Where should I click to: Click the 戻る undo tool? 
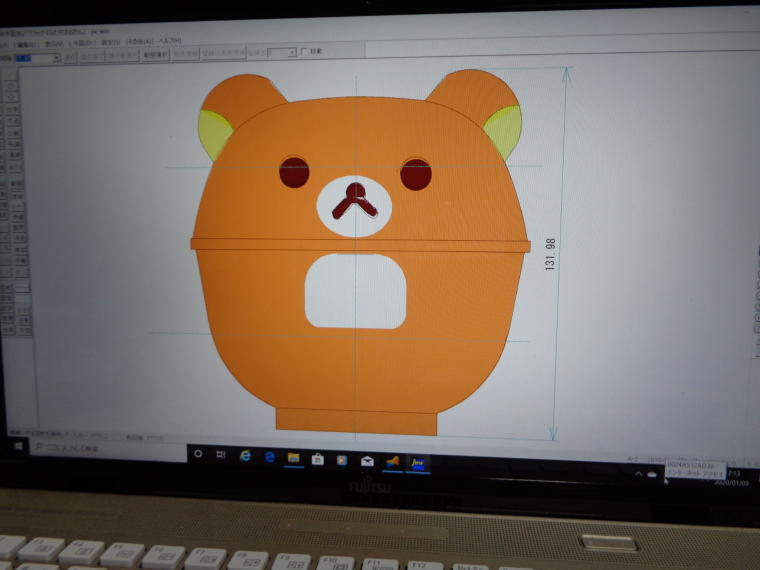pos(20,271)
